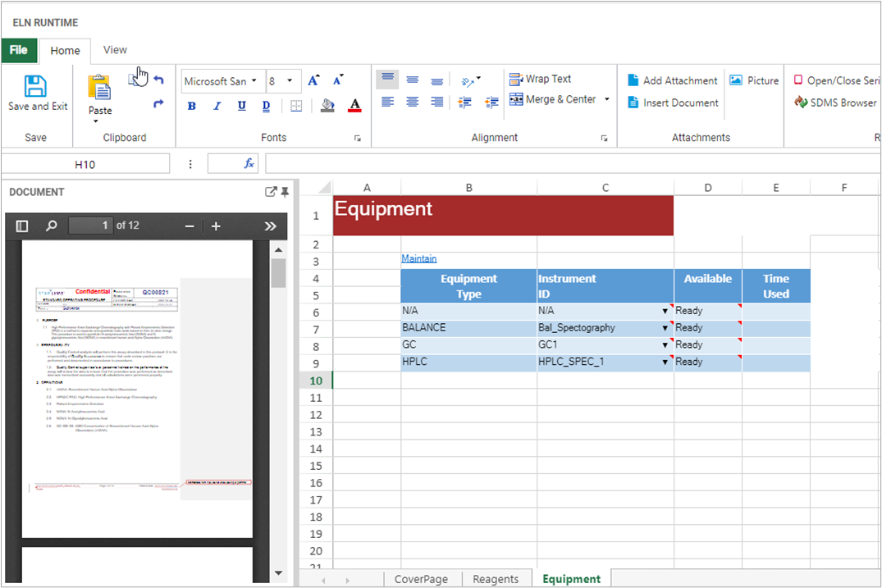Insert a Picture attachment
Image resolution: width=882 pixels, height=588 pixels.
click(x=753, y=80)
